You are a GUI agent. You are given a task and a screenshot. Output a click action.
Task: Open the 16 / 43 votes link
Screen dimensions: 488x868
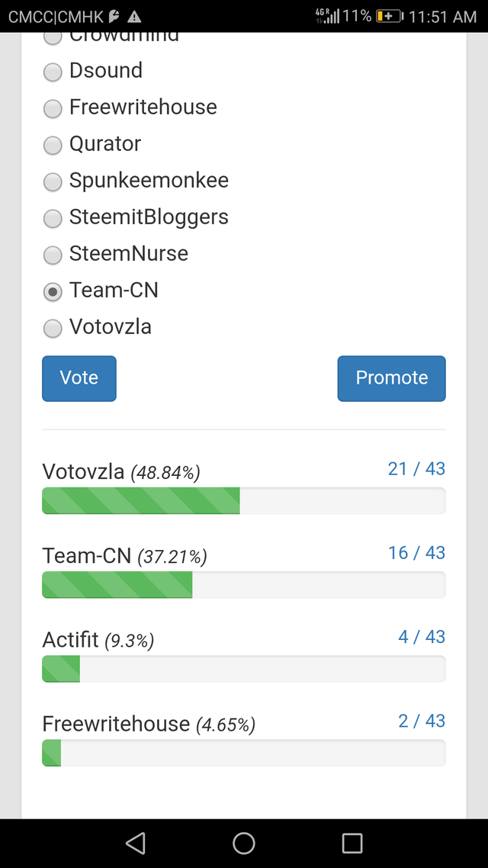[416, 553]
